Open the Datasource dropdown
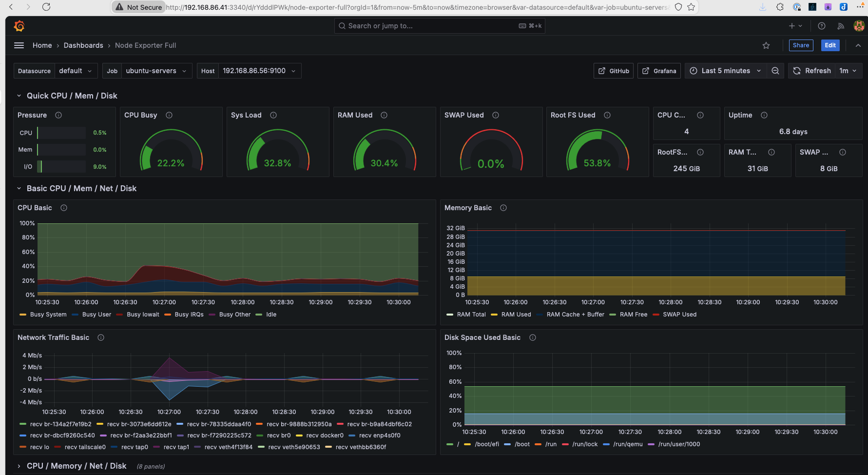 point(76,70)
